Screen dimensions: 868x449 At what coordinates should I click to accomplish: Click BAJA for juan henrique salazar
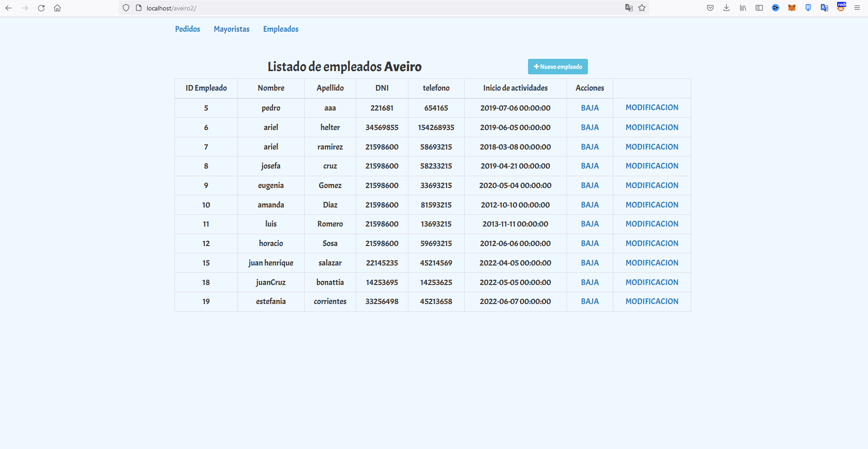[x=590, y=263]
